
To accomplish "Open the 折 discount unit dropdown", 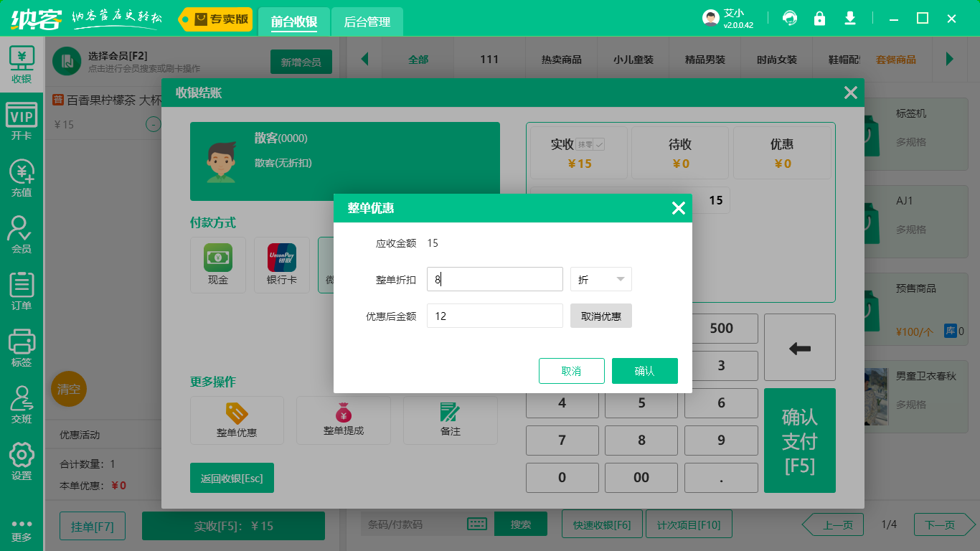I will point(600,279).
